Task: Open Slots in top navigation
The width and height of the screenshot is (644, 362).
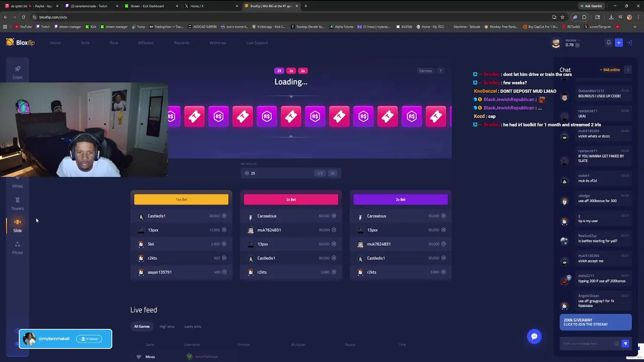Action: [85, 43]
